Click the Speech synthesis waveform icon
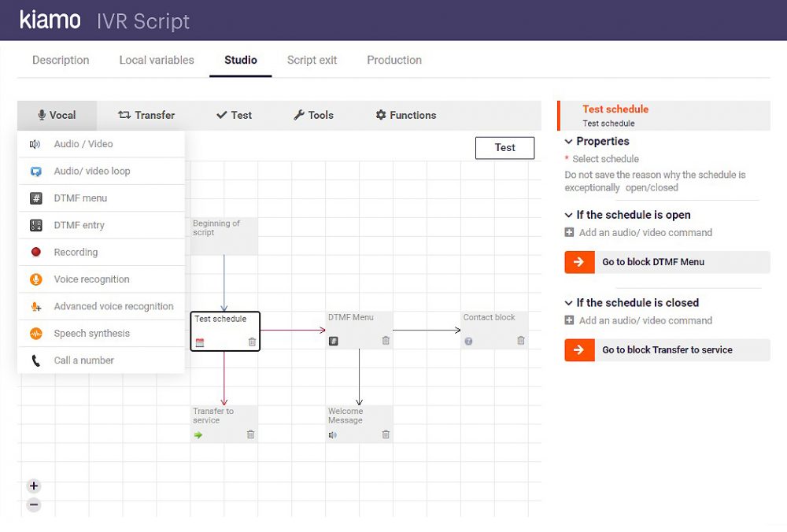Viewport: 787px width, 532px height. click(35, 333)
